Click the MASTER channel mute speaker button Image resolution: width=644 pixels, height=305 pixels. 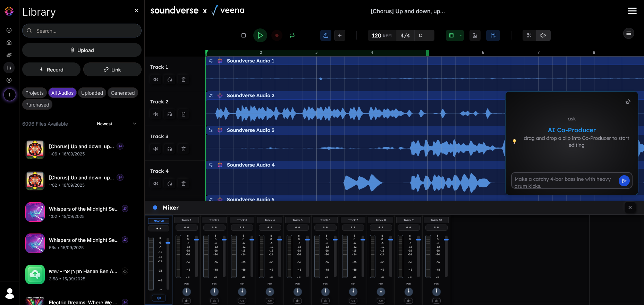point(159,298)
